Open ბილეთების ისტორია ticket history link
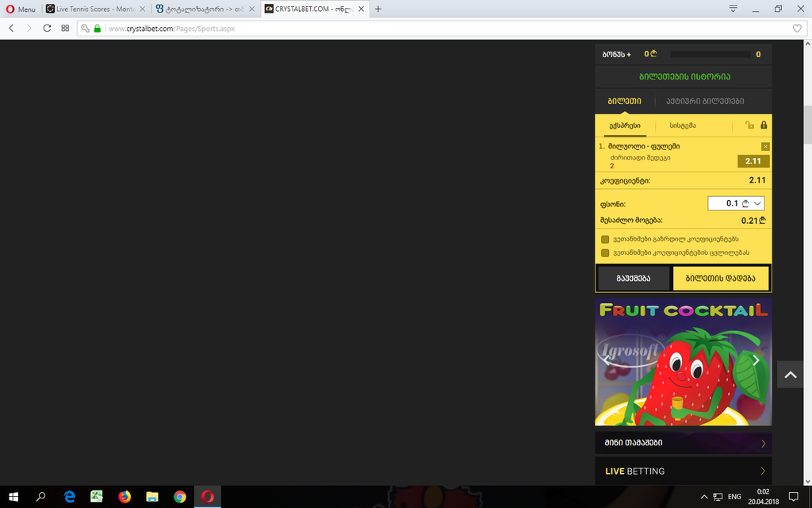This screenshot has height=508, width=812. pos(684,77)
